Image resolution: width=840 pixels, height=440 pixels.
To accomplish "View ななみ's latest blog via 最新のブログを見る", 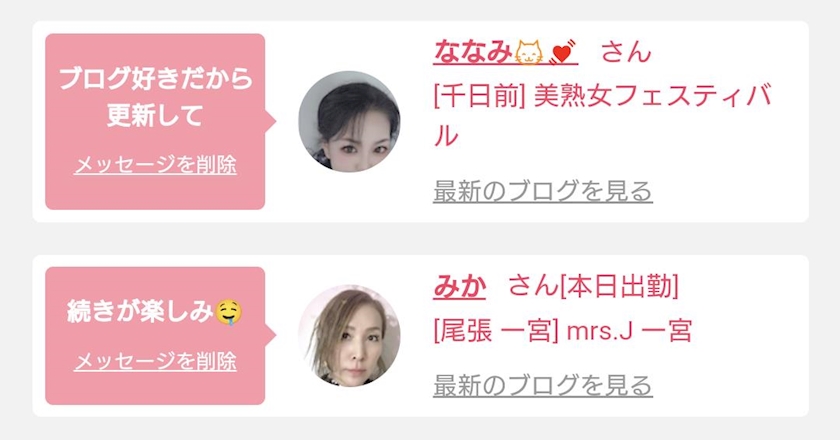I will (x=543, y=191).
